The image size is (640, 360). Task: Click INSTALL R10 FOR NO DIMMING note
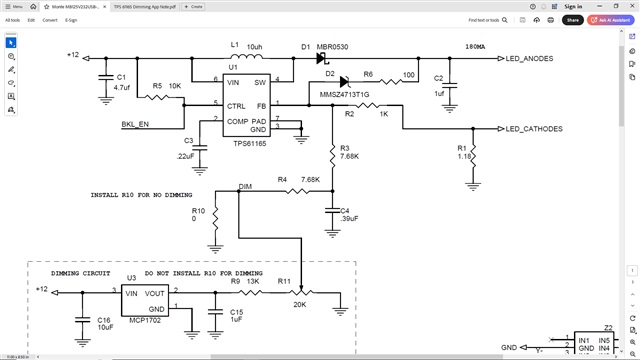[x=141, y=195]
